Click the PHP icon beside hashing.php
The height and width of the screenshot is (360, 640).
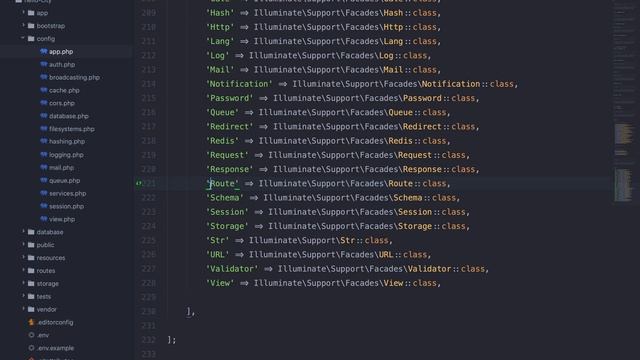tap(44, 141)
